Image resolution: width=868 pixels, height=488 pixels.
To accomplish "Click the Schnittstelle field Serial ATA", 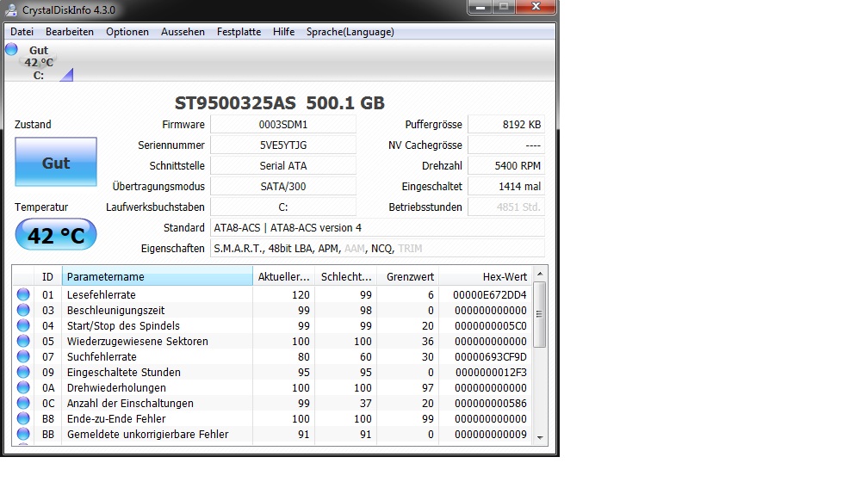I will (x=283, y=165).
